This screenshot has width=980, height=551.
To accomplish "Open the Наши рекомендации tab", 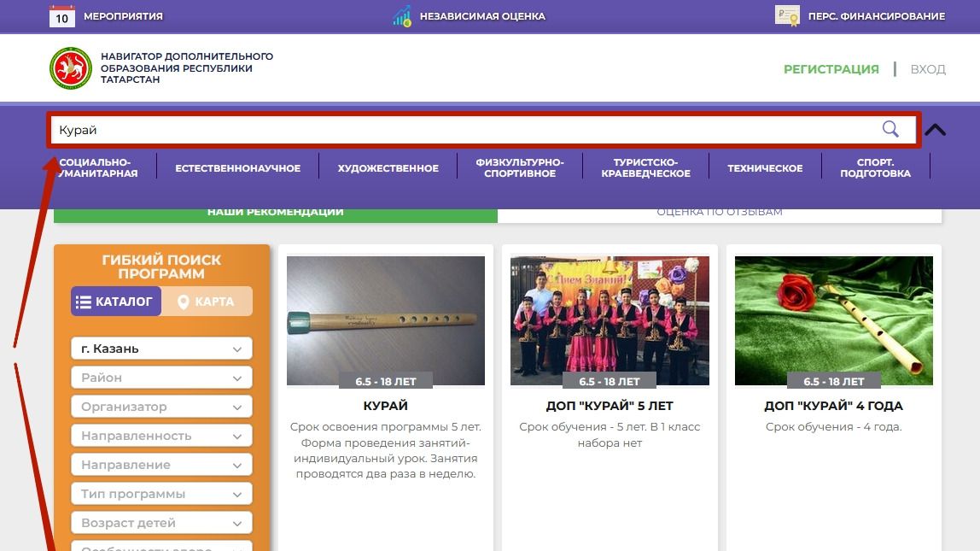I will [275, 213].
